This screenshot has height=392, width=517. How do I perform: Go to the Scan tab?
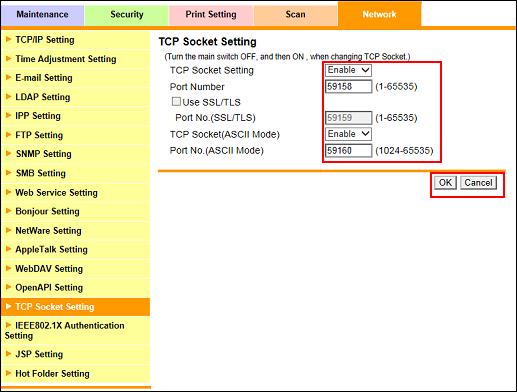(295, 14)
